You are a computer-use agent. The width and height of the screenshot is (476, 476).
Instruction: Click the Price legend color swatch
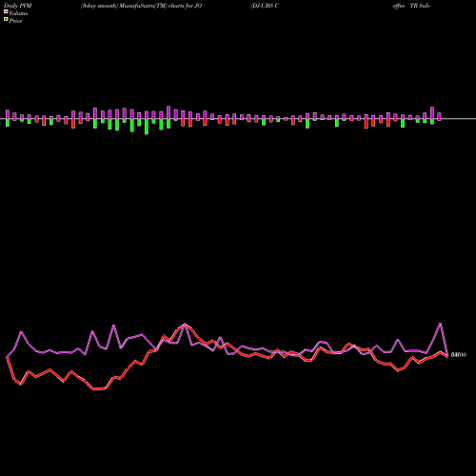point(6,20)
